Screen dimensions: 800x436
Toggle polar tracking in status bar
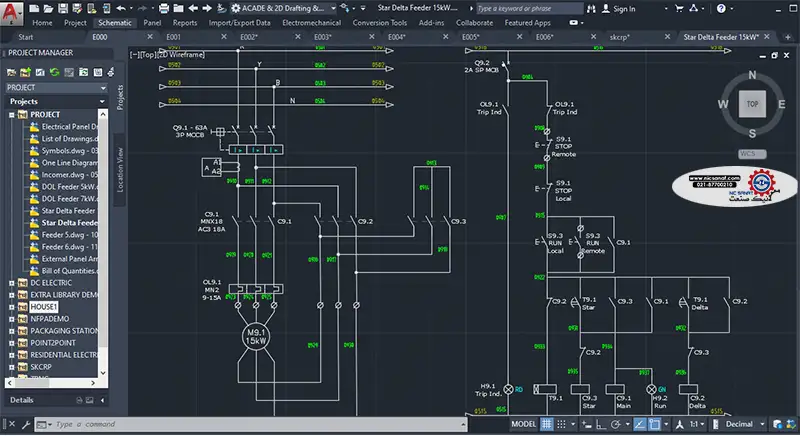[x=616, y=424]
